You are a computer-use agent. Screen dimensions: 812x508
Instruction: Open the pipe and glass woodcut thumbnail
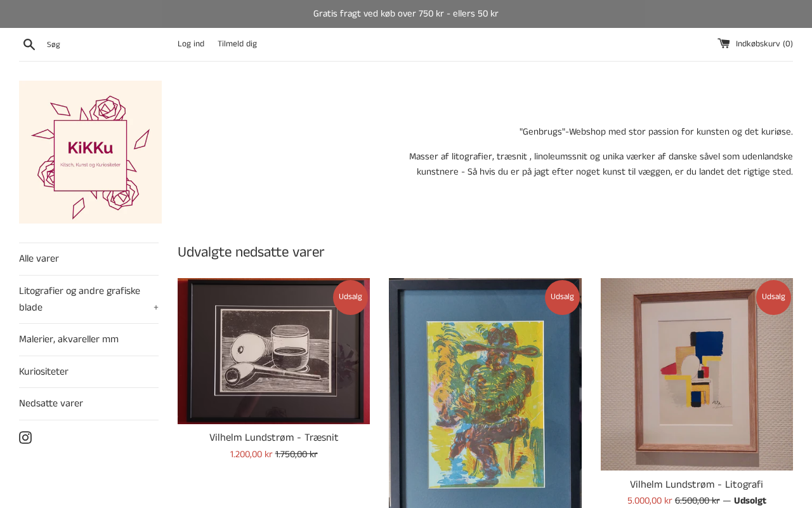pyautogui.click(x=273, y=351)
